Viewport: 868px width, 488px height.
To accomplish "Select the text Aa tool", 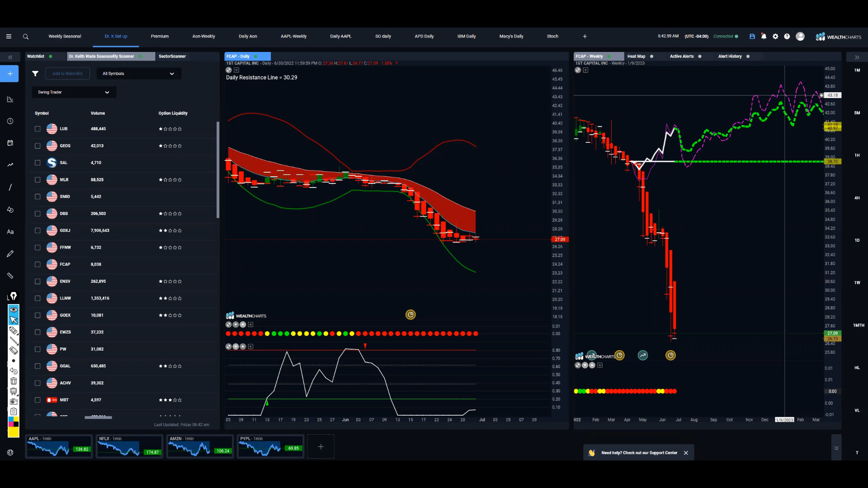I will pos(10,232).
